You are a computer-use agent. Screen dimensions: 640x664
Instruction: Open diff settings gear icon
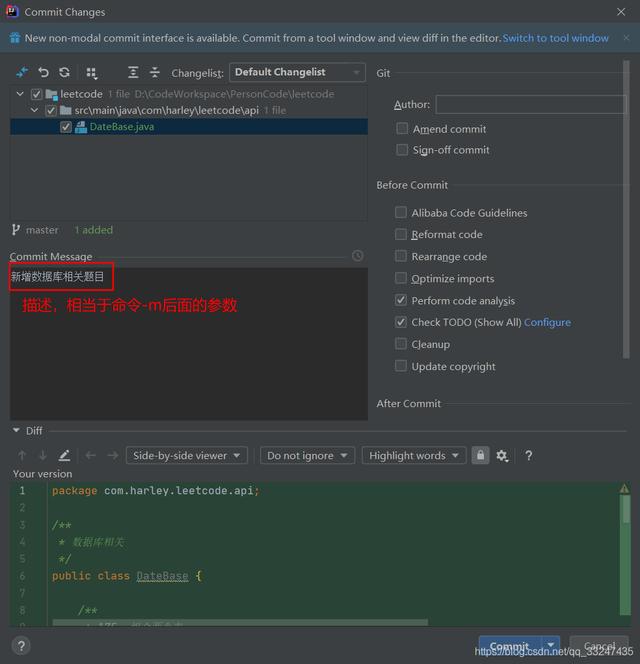(502, 456)
